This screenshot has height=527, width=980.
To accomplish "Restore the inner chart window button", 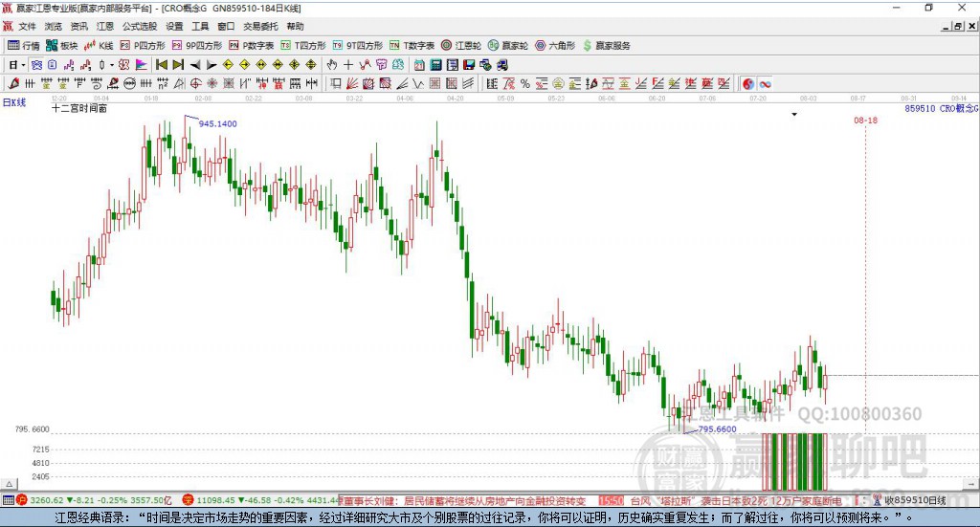I will pos(958,26).
